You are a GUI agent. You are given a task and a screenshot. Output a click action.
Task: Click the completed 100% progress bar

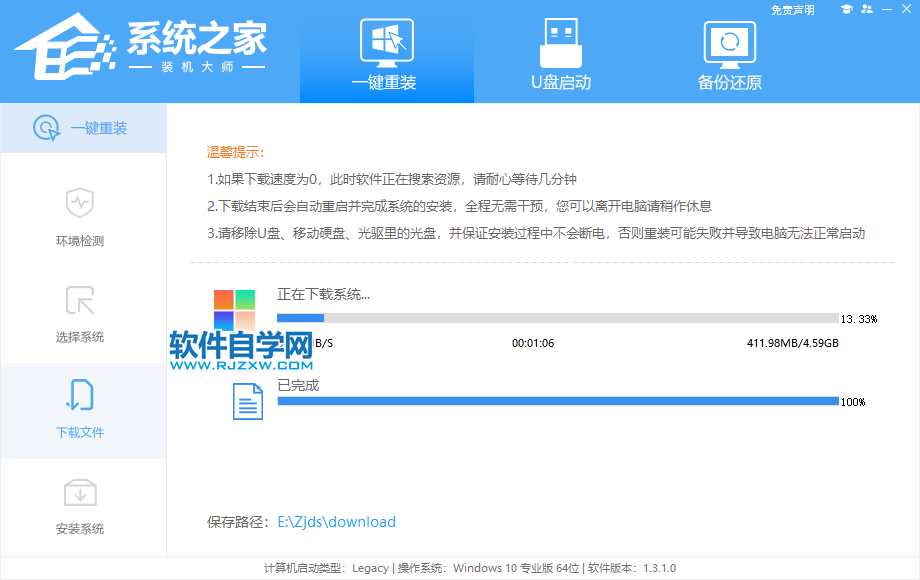coord(557,401)
